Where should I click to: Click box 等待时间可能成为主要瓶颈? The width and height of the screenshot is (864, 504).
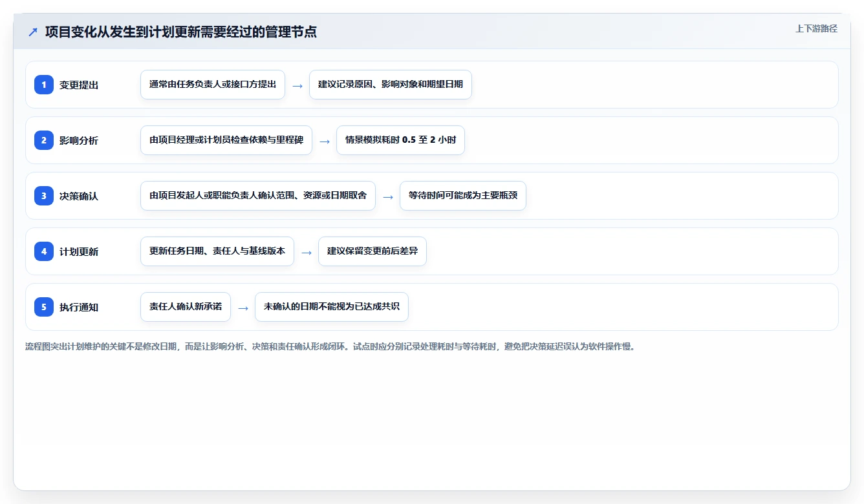[x=463, y=196]
